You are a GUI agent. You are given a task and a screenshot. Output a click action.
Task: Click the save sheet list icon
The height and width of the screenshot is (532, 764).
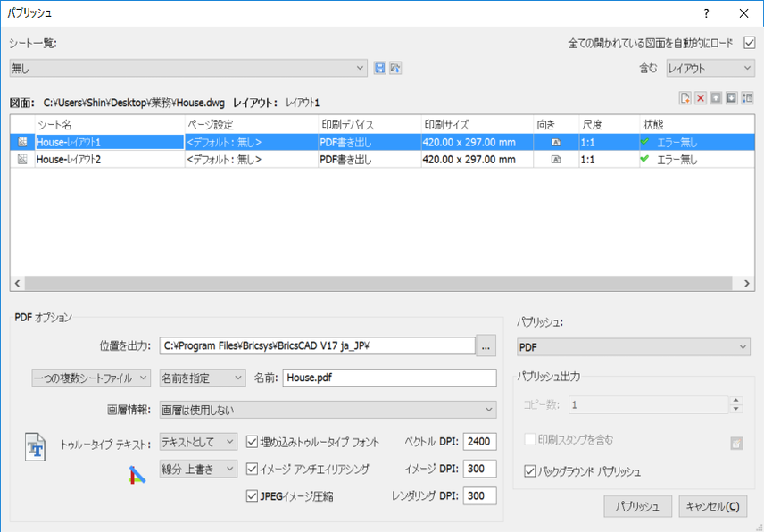coord(379,68)
